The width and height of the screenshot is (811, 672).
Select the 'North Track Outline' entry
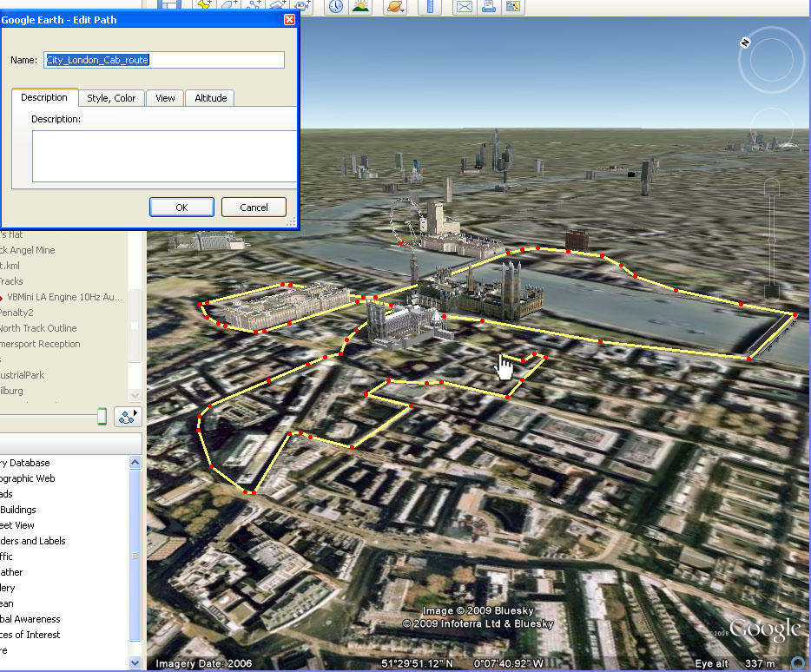38,328
